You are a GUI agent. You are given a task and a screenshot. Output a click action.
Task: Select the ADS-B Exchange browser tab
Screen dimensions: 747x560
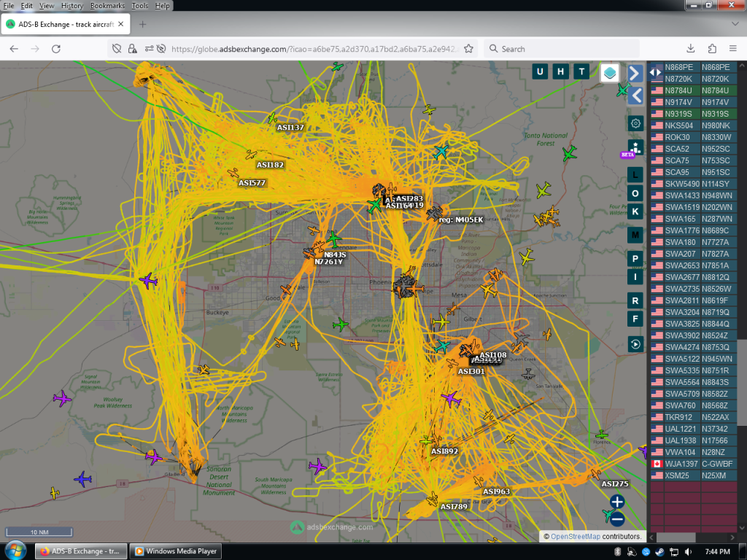pyautogui.click(x=66, y=24)
